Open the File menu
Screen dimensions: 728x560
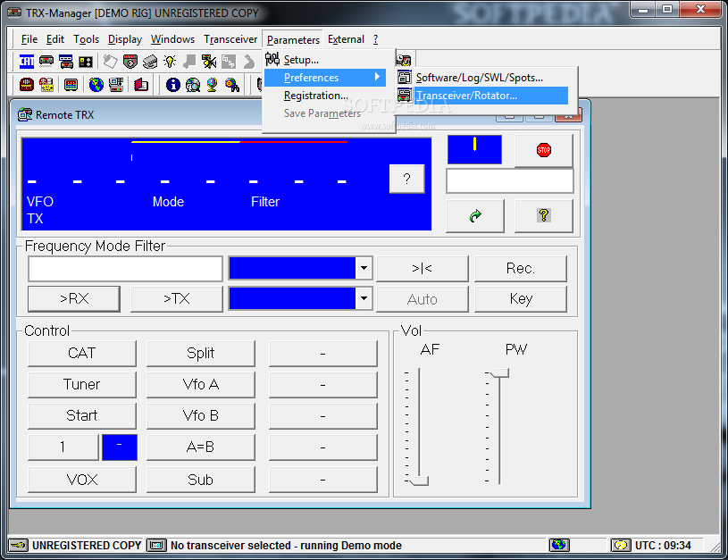[29, 39]
